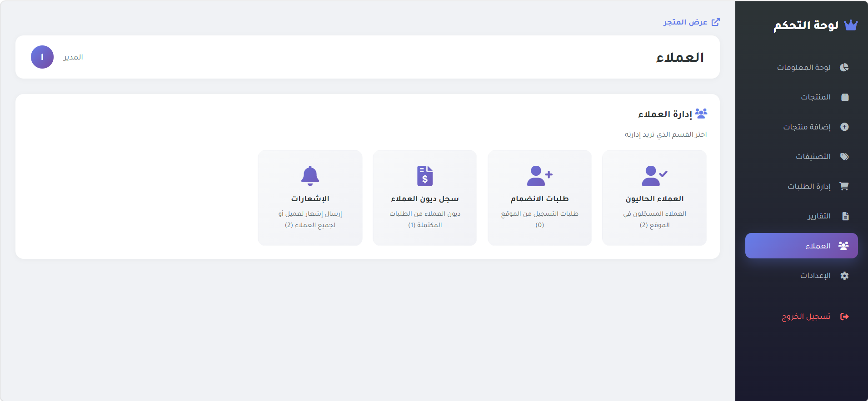
Task: Click the crown logo icon in sidebar
Action: (850, 25)
